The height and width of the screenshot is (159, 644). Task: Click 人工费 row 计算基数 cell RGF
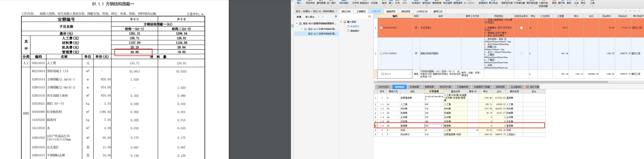pos(434,105)
